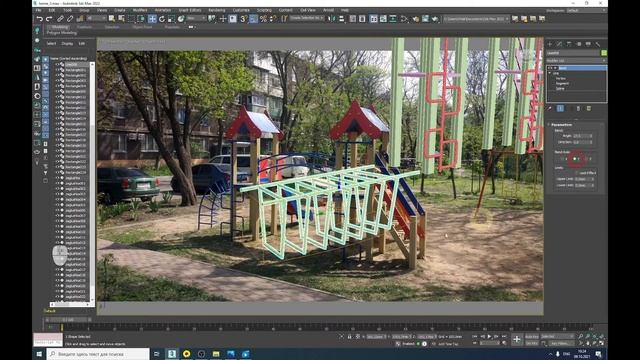Click the Bend Angle value field
The width and height of the screenshot is (640, 360).
(582, 136)
